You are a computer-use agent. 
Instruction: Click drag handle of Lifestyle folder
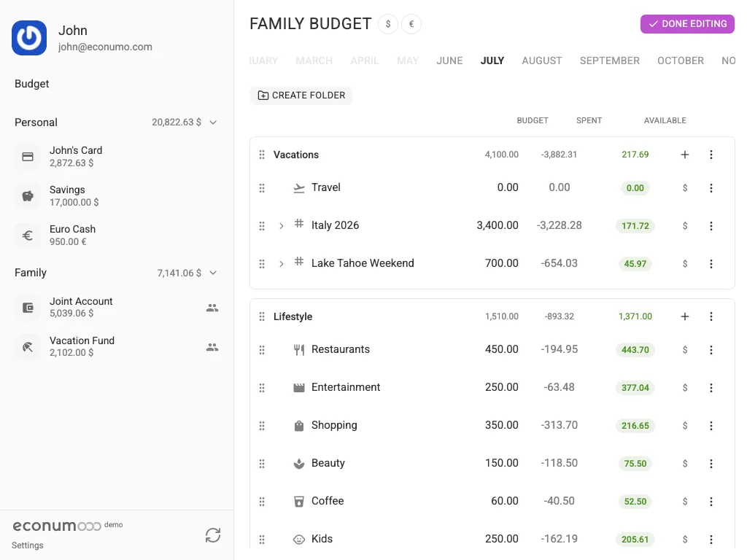pyautogui.click(x=262, y=316)
